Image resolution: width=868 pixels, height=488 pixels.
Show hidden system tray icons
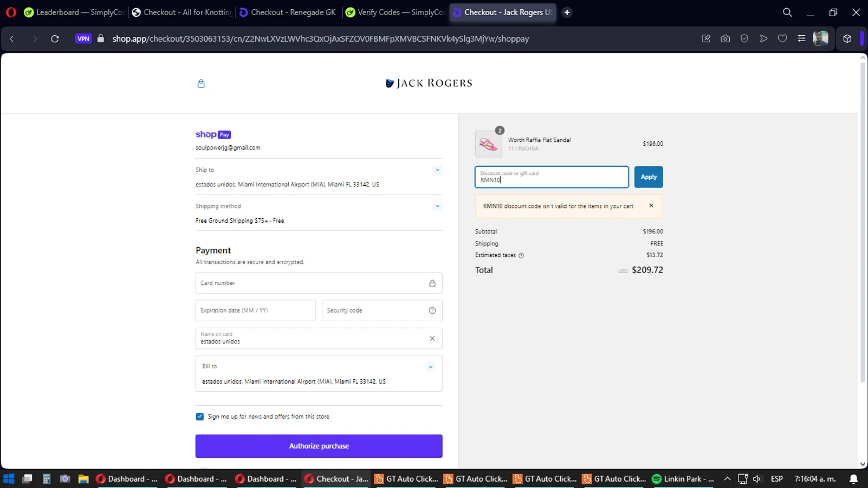[x=727, y=479]
